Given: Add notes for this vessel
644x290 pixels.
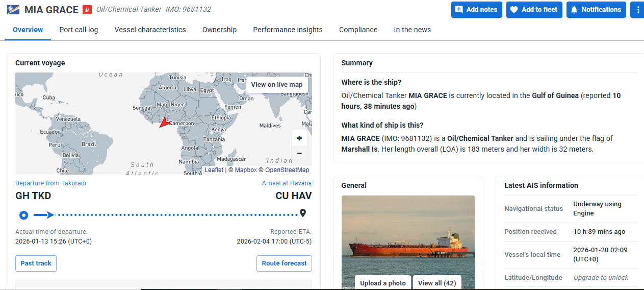Looking at the screenshot, I should click(476, 10).
